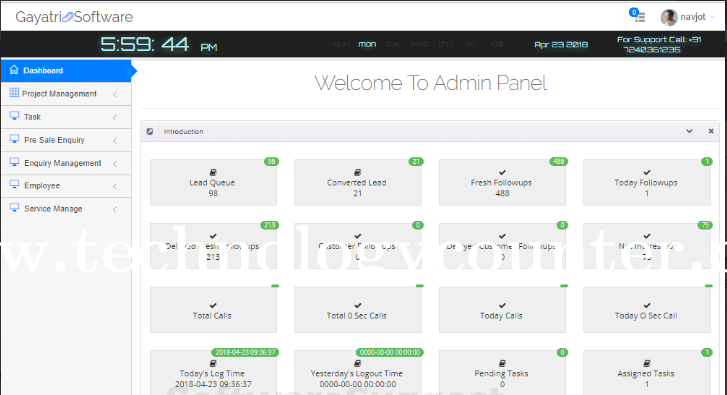Screen dimensions: 727x395
Task: Open the Today 0 Sec Call tile
Action: pyautogui.click(x=647, y=309)
